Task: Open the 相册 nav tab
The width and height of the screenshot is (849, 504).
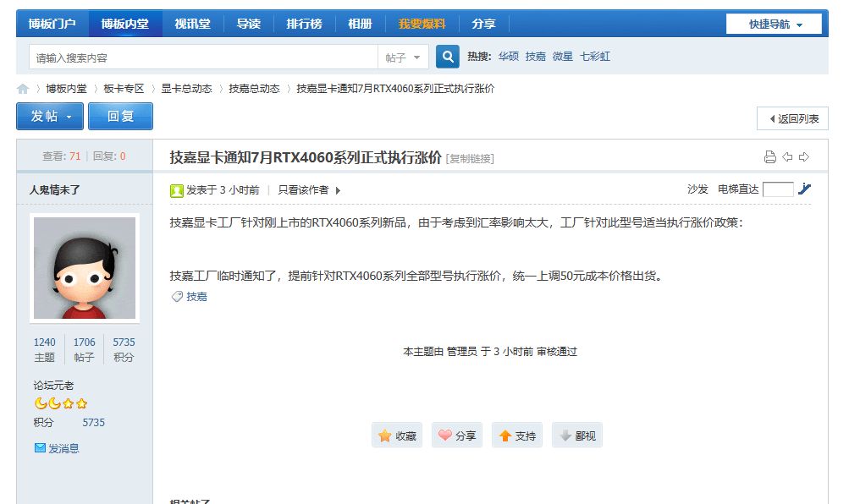Action: click(x=360, y=24)
